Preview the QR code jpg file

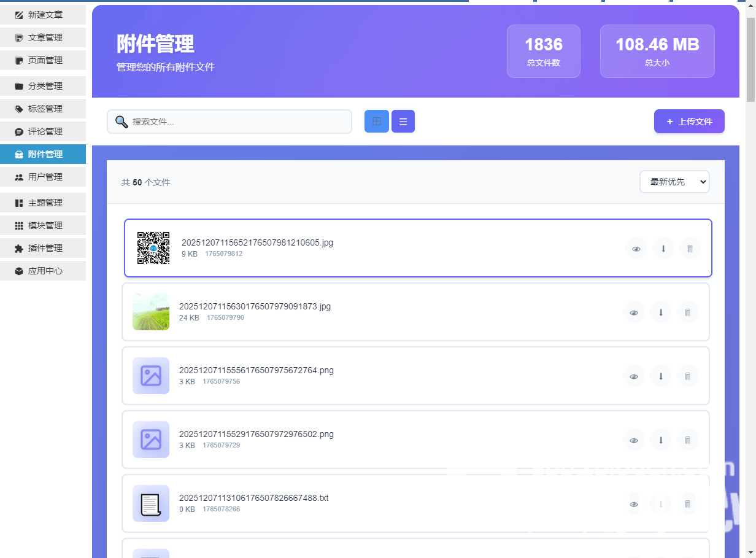[636, 249]
